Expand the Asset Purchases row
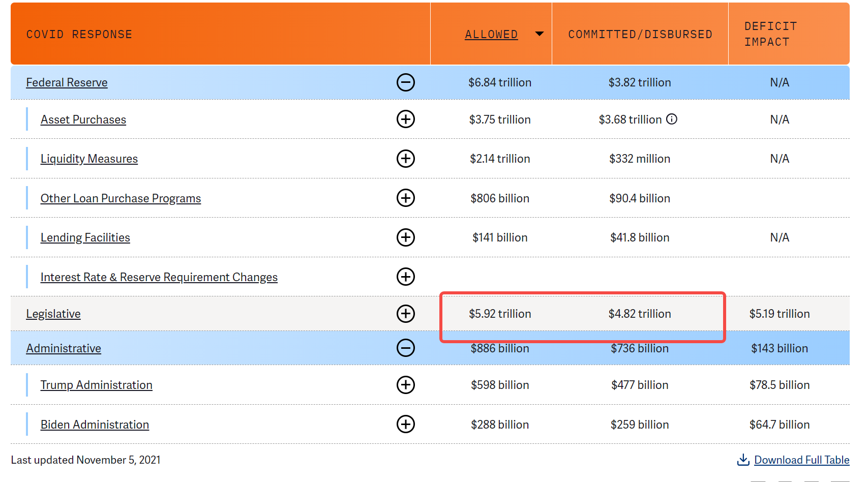Screen dimensions: 868x482 [x=405, y=119]
